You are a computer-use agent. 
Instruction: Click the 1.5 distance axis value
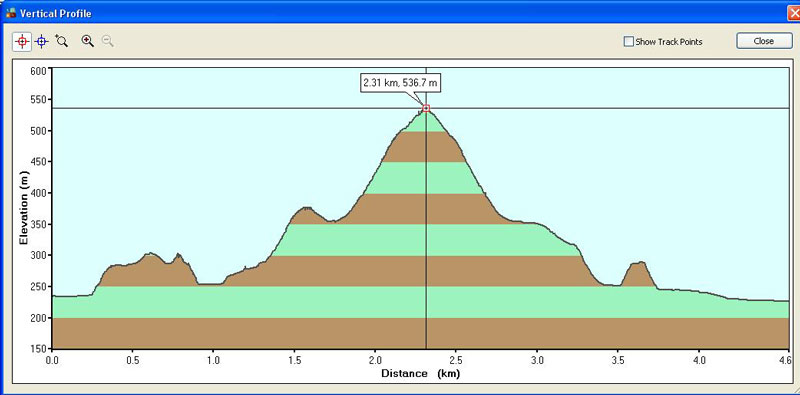click(294, 360)
